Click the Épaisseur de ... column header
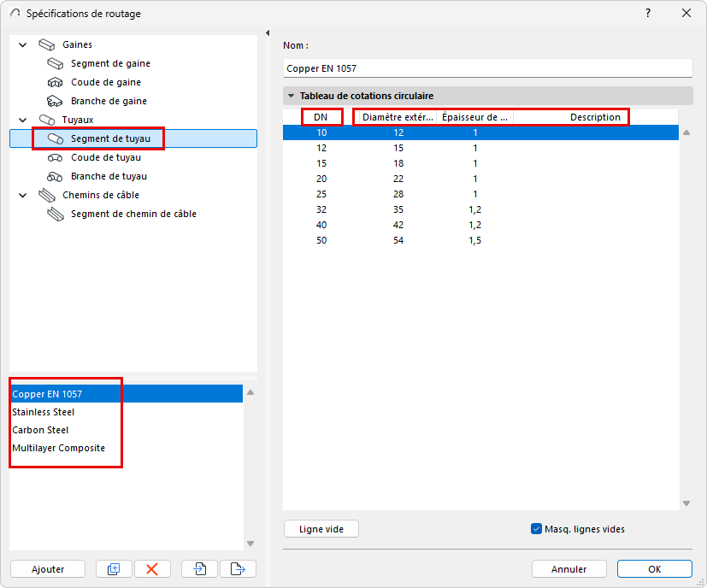 click(x=474, y=117)
